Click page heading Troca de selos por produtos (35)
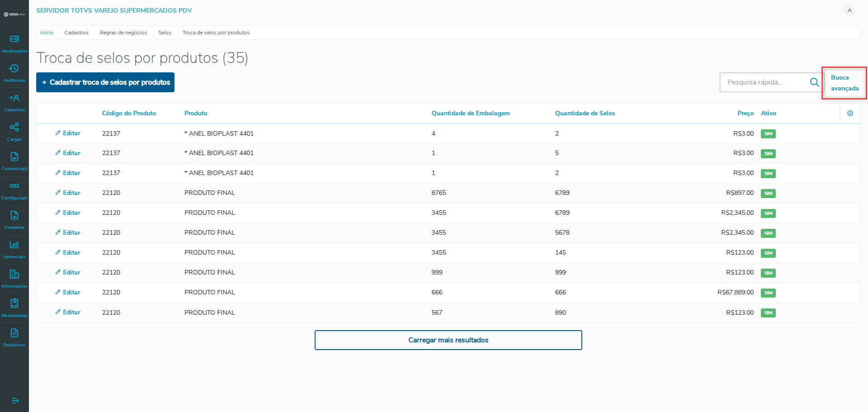The image size is (868, 412). [142, 58]
